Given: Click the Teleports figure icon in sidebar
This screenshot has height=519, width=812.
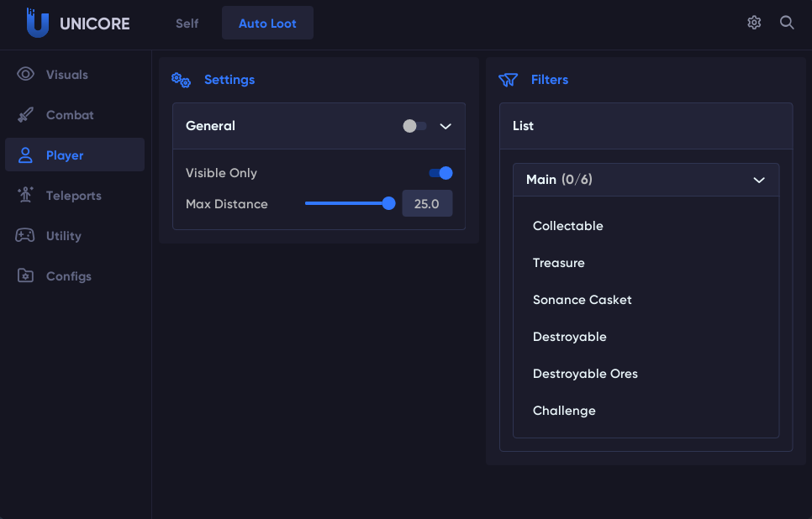Looking at the screenshot, I should pos(26,196).
